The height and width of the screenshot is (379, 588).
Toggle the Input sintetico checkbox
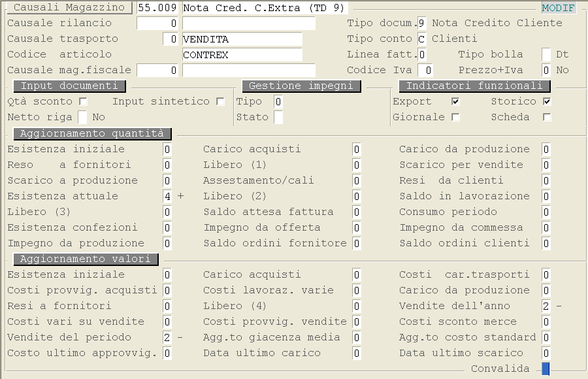[220, 102]
